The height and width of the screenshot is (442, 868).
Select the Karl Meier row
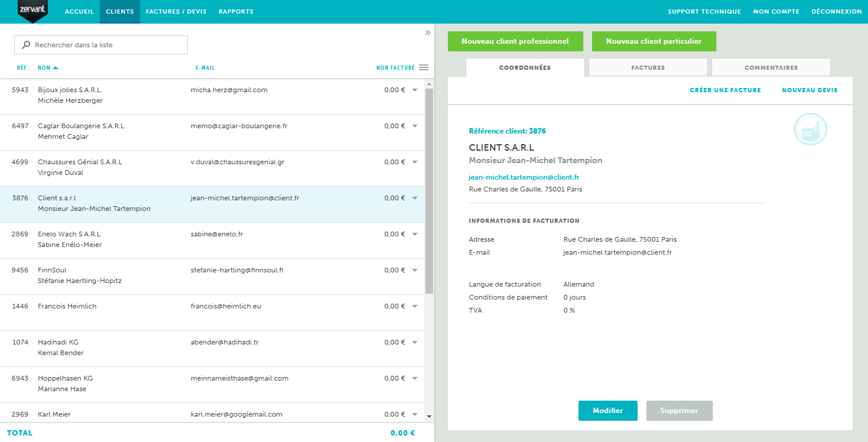click(x=212, y=413)
